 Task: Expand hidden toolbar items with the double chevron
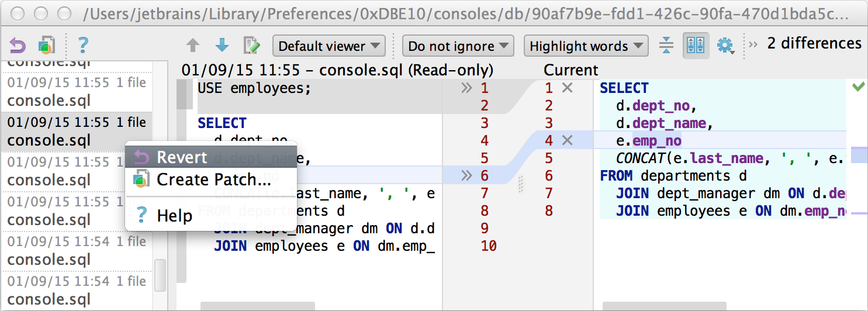coord(753,44)
